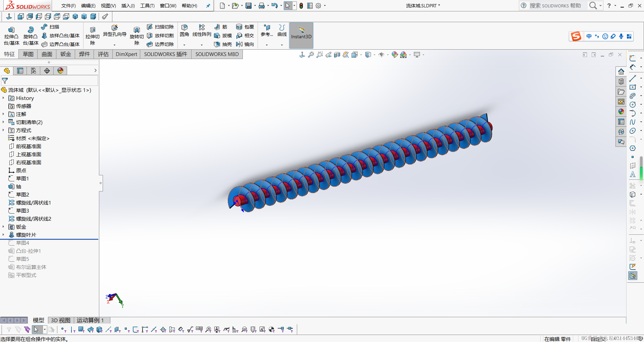Select the Rib (筋) tool
This screenshot has height=342, width=644.
(x=221, y=27)
